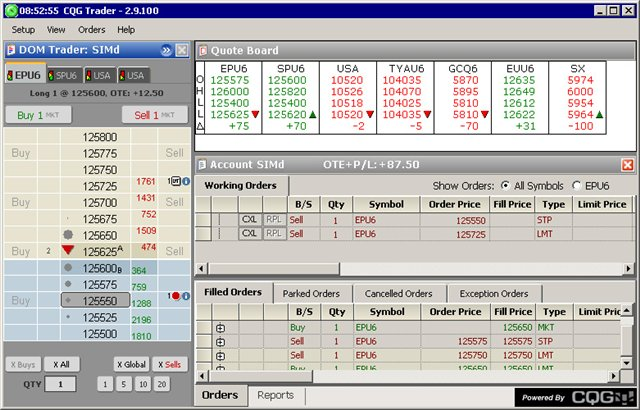
Task: Switch to the SPU6 tab in DOM Trader
Action: click(65, 75)
